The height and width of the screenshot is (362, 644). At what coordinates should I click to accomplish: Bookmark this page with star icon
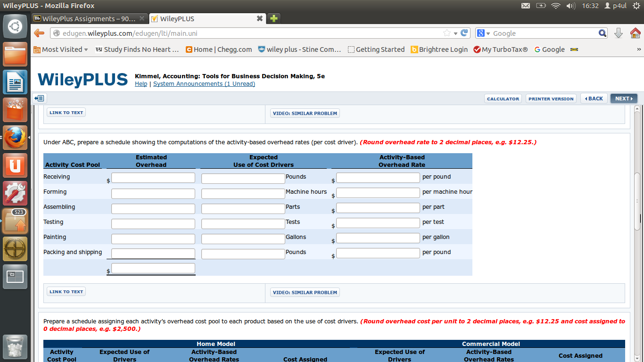coord(446,33)
